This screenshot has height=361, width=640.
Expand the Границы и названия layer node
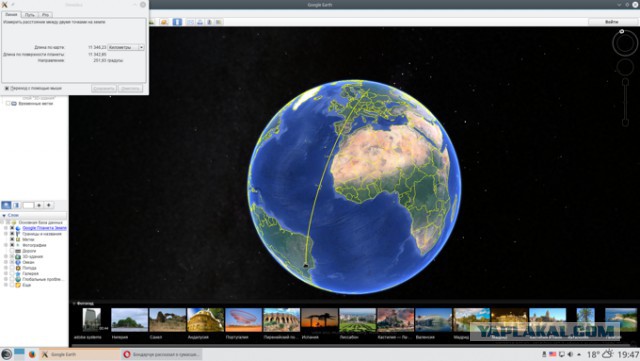pos(6,234)
